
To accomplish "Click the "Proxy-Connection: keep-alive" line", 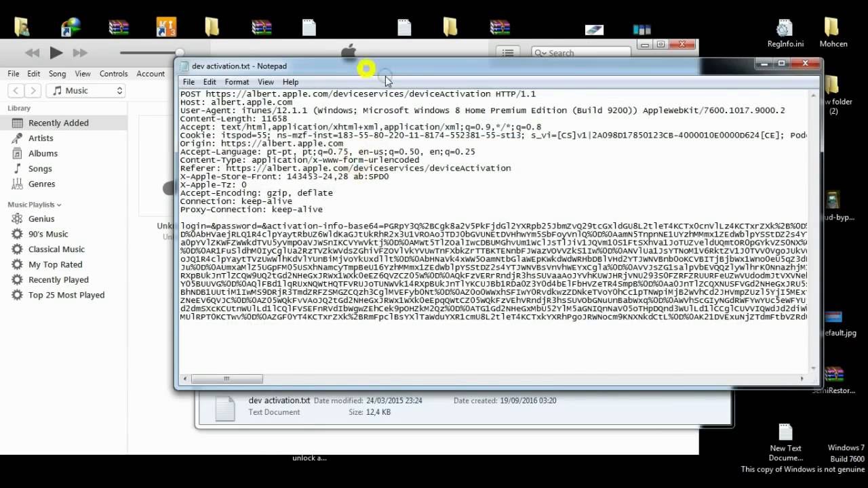I will click(x=251, y=209).
